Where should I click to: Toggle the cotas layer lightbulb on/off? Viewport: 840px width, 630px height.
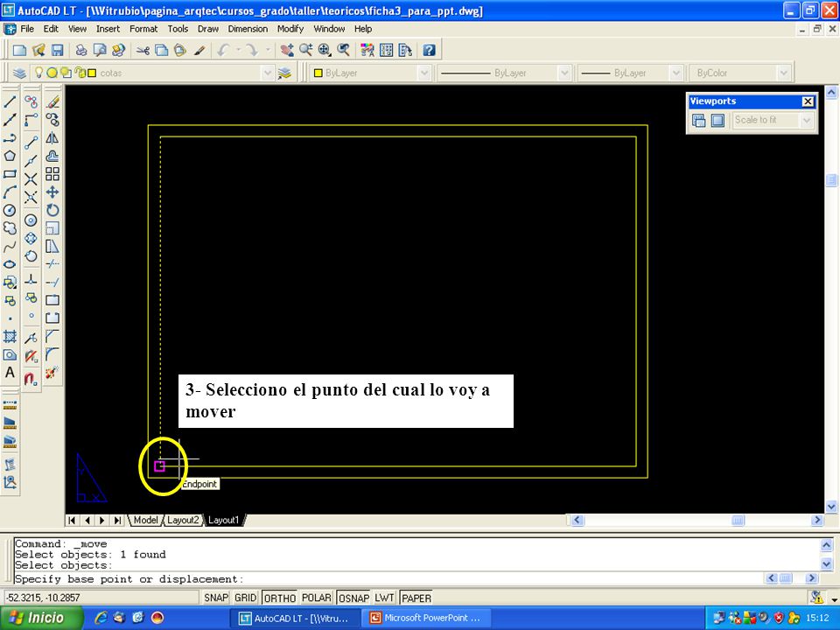coord(38,73)
